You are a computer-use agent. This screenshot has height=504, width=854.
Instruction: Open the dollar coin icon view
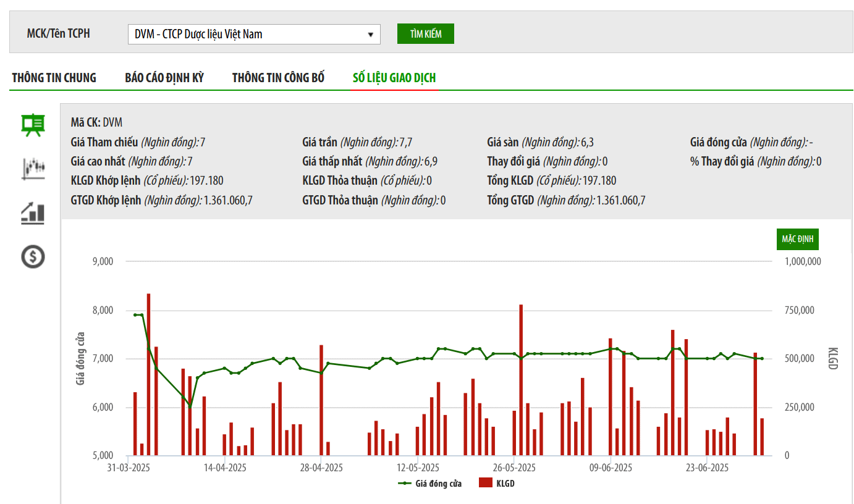(33, 256)
